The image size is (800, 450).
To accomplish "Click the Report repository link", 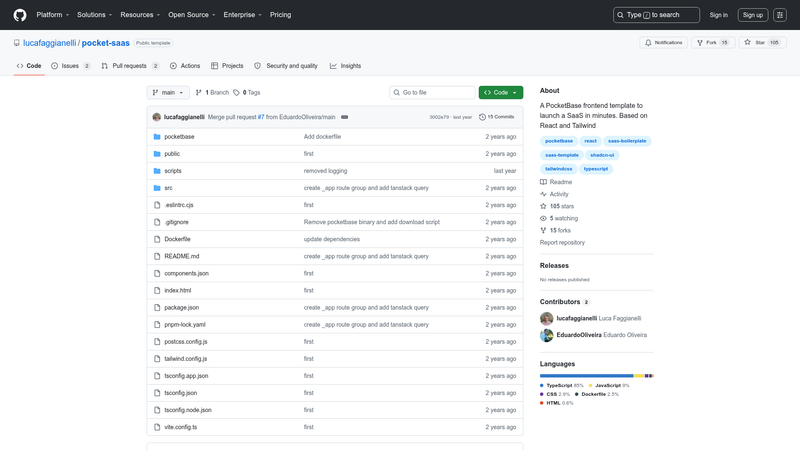I will point(562,243).
